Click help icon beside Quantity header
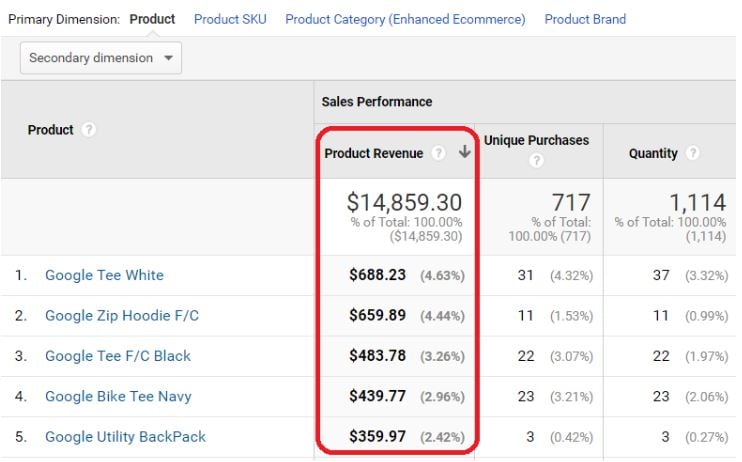This screenshot has width=742, height=462. (x=692, y=153)
